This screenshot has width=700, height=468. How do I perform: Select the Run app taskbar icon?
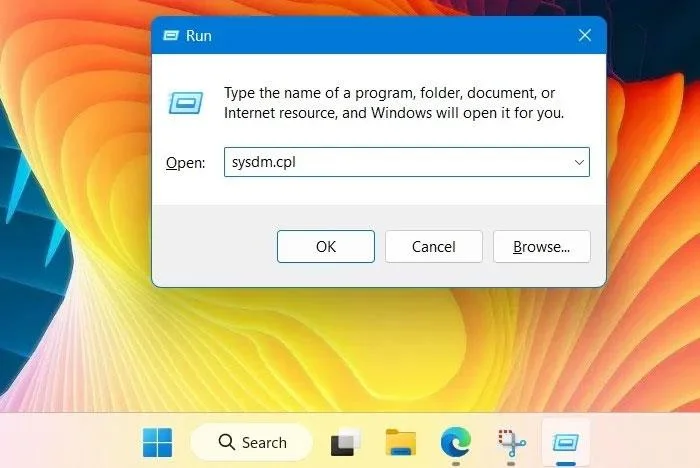click(566, 443)
